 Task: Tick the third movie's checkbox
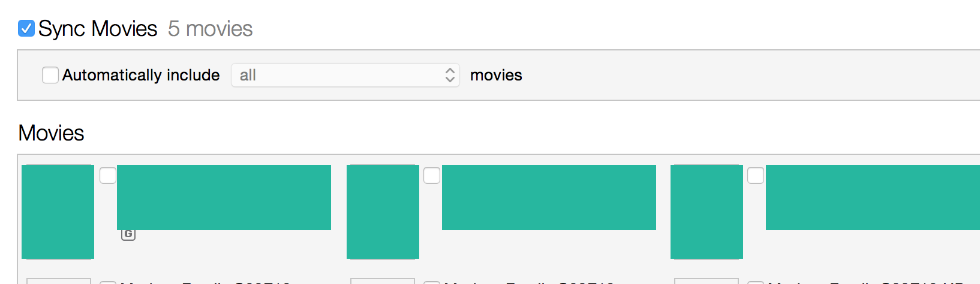point(756,175)
